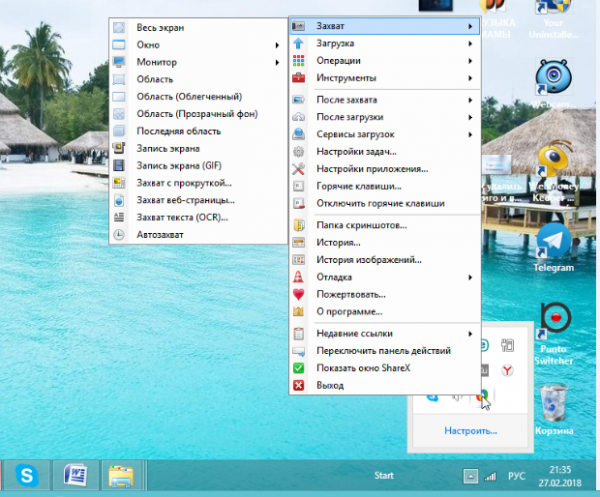Image resolution: width=600 pixels, height=497 pixels.
Task: Click the red heart icon for Пожертвовать
Action: click(x=298, y=294)
